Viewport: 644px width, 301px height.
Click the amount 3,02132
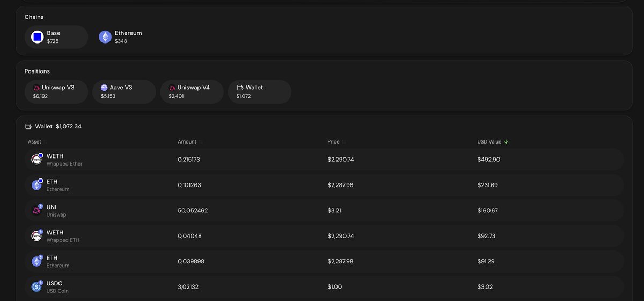(x=188, y=287)
